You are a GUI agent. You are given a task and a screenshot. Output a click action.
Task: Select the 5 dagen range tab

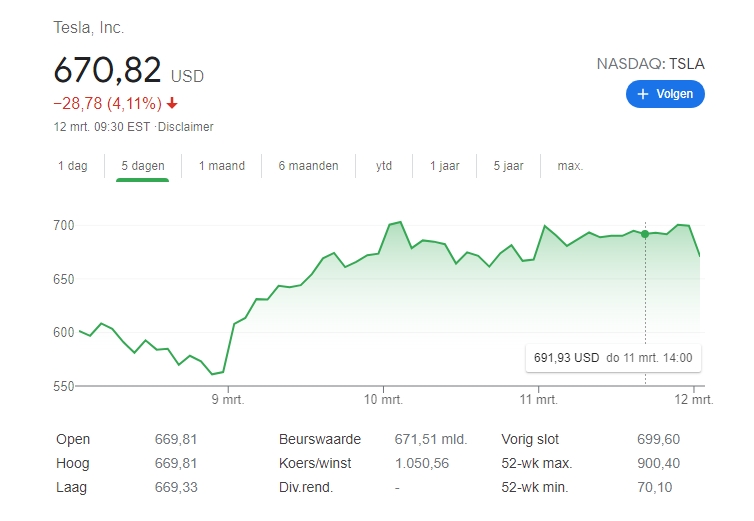point(143,166)
